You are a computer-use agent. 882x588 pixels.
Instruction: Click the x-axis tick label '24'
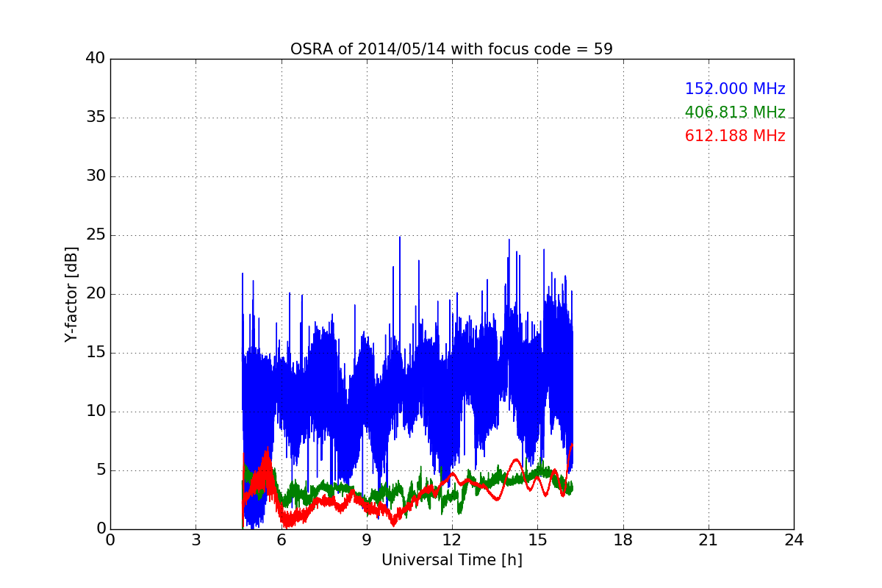pyautogui.click(x=794, y=540)
